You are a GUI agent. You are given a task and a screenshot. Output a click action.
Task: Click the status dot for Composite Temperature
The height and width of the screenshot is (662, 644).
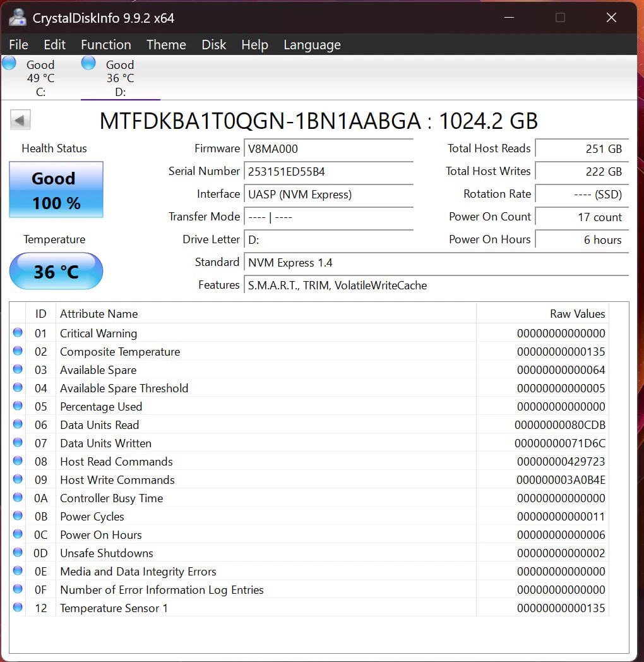point(18,351)
